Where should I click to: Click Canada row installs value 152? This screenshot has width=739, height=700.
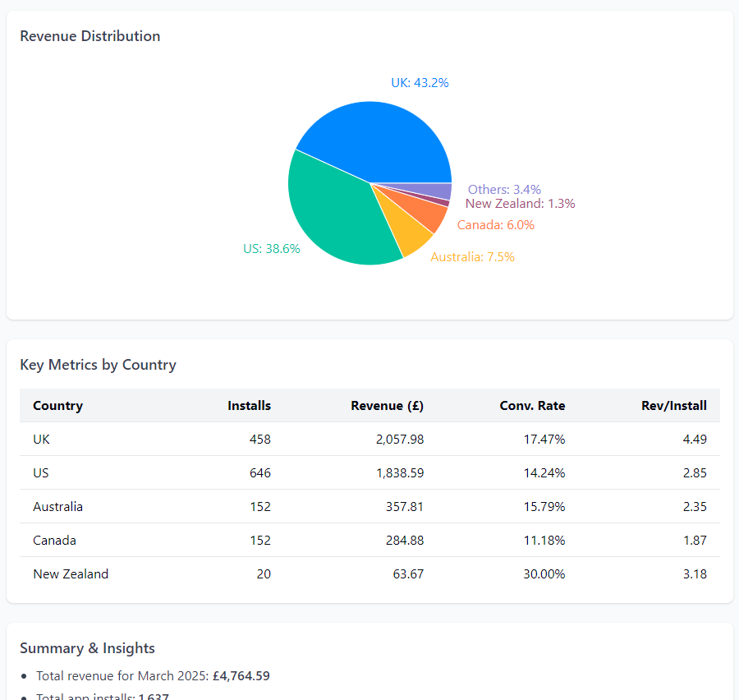[x=260, y=541]
